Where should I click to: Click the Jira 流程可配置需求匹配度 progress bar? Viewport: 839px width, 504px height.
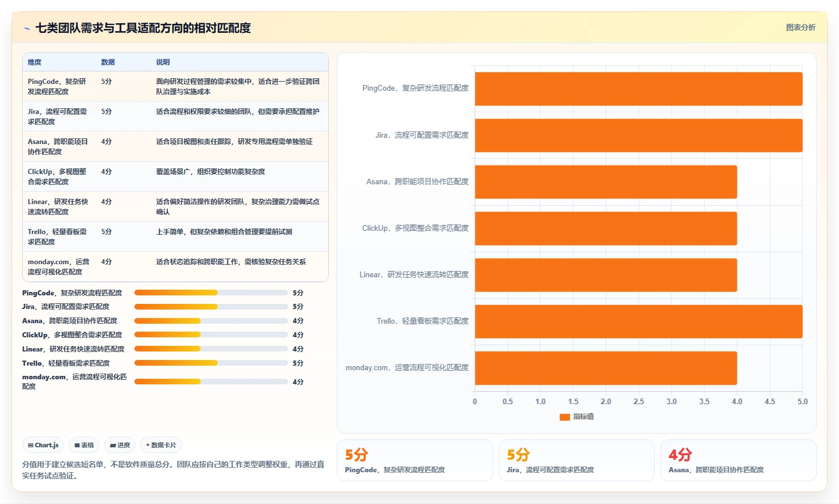[211, 307]
